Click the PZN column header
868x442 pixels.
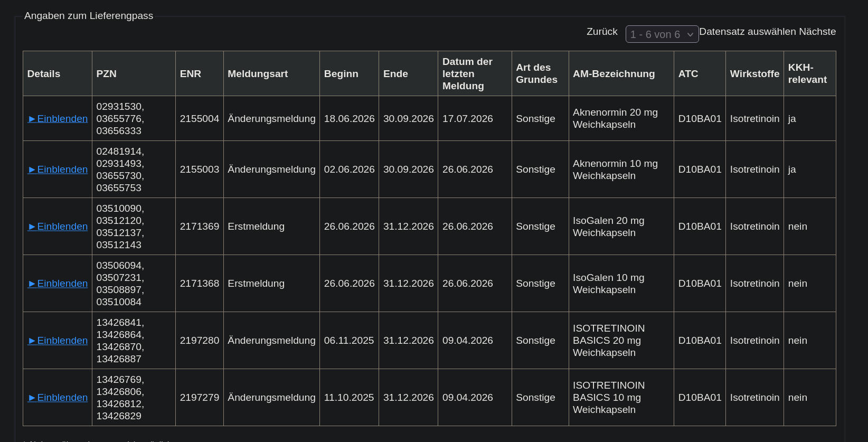coord(107,74)
